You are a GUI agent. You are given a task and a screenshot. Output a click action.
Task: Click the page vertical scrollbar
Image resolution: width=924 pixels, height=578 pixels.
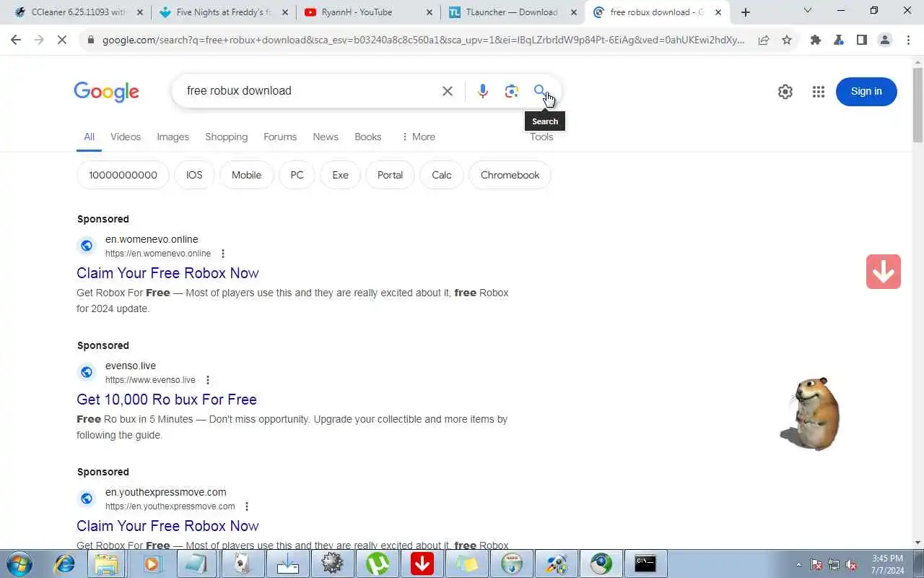(918, 105)
